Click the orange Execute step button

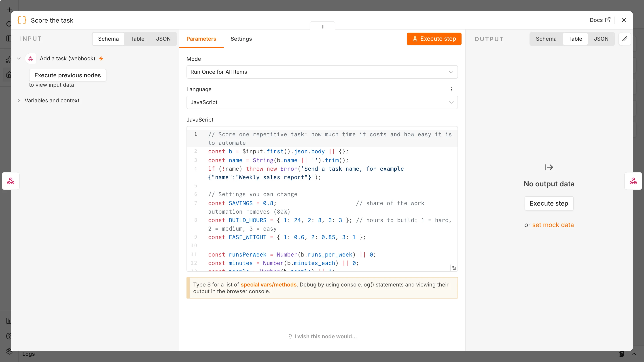coord(434,39)
